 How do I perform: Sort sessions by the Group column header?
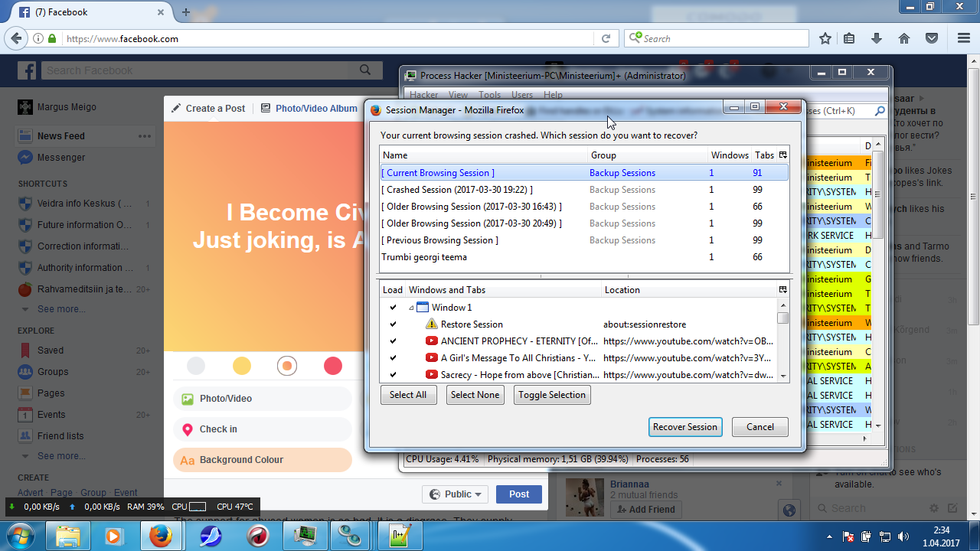tap(647, 155)
